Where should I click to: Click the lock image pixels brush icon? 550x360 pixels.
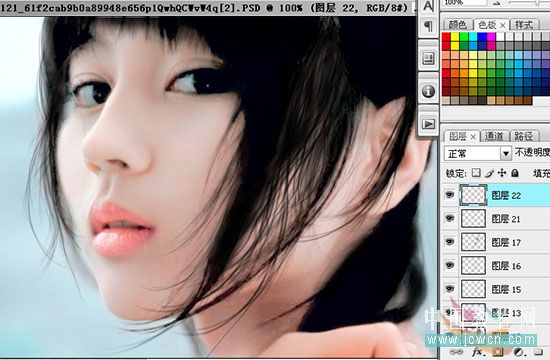pos(489,173)
